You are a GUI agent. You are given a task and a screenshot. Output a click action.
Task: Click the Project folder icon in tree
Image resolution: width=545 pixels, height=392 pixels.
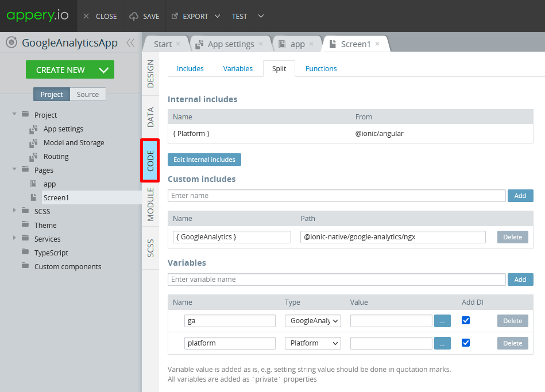[x=25, y=114]
